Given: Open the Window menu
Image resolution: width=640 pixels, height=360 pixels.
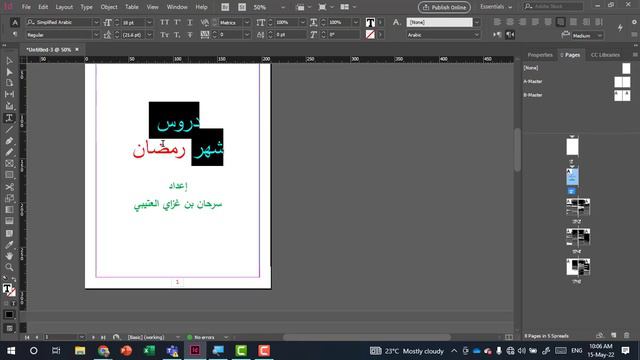Looking at the screenshot, I should click(x=177, y=7).
